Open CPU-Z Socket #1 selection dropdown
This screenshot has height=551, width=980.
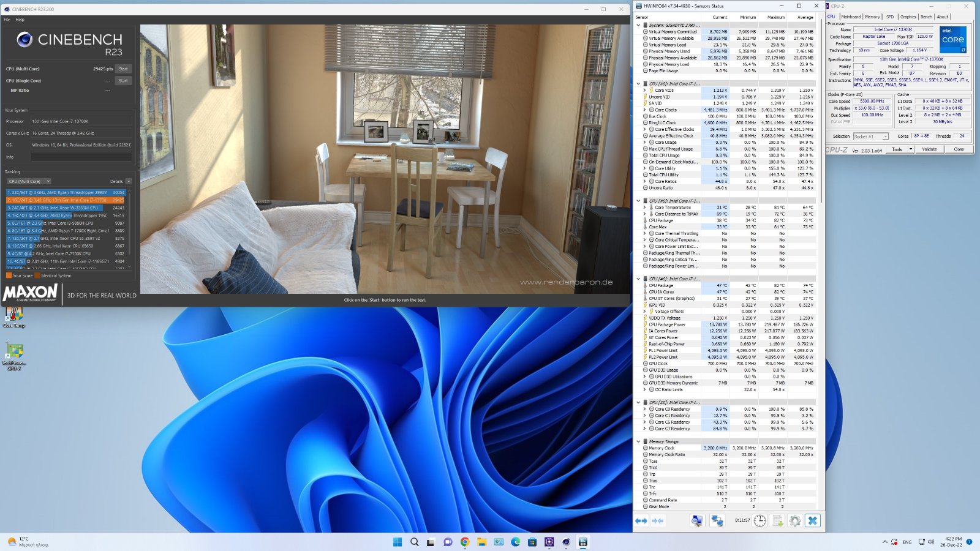pyautogui.click(x=871, y=137)
